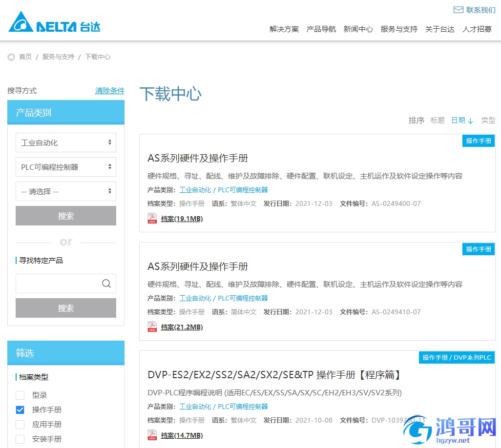Click the file number AS-0249410-07

tap(396, 312)
